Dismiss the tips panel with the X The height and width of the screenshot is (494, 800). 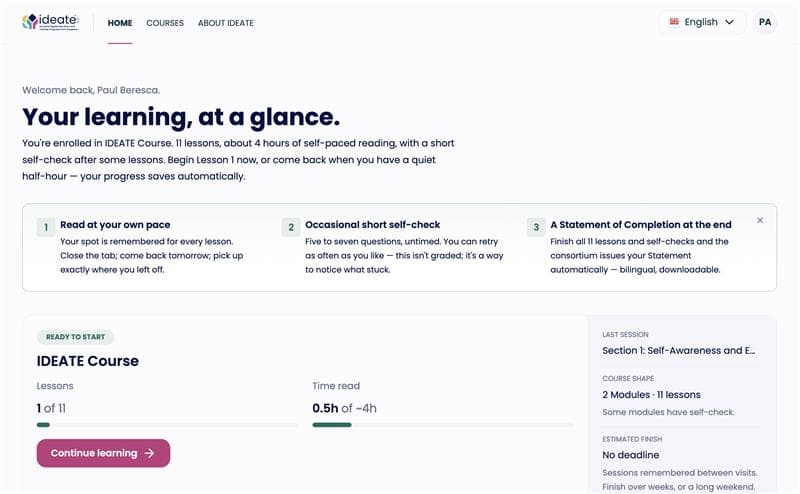click(760, 220)
